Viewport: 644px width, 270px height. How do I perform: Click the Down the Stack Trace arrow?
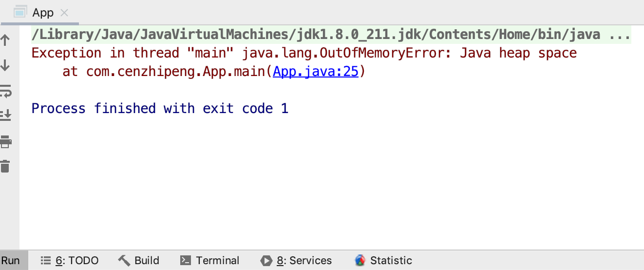pyautogui.click(x=5, y=65)
